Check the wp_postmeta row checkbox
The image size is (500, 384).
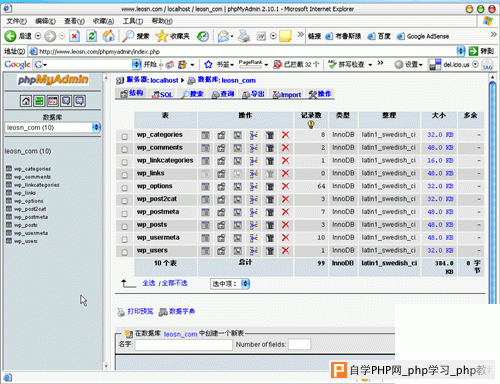point(125,213)
